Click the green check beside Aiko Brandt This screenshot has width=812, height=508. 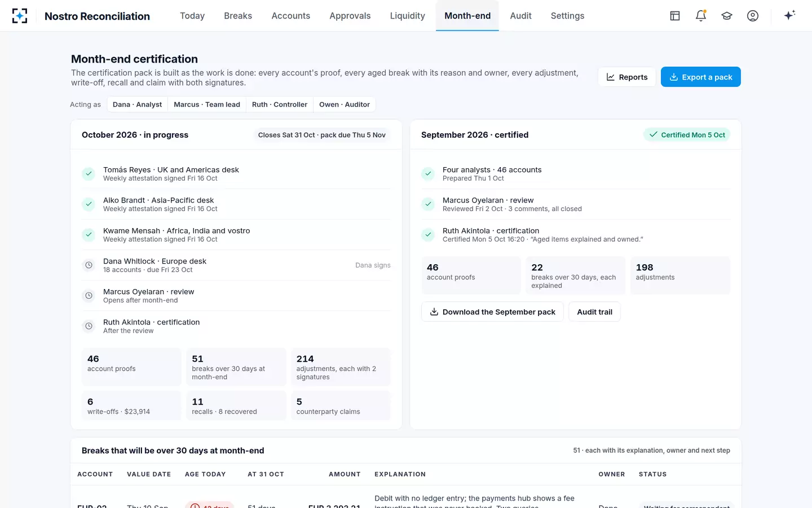(x=89, y=204)
